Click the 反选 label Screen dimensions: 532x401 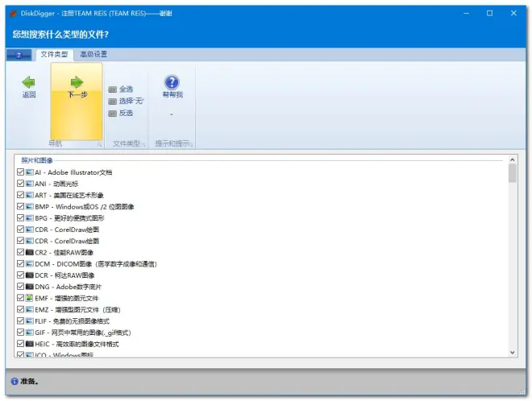click(x=126, y=114)
